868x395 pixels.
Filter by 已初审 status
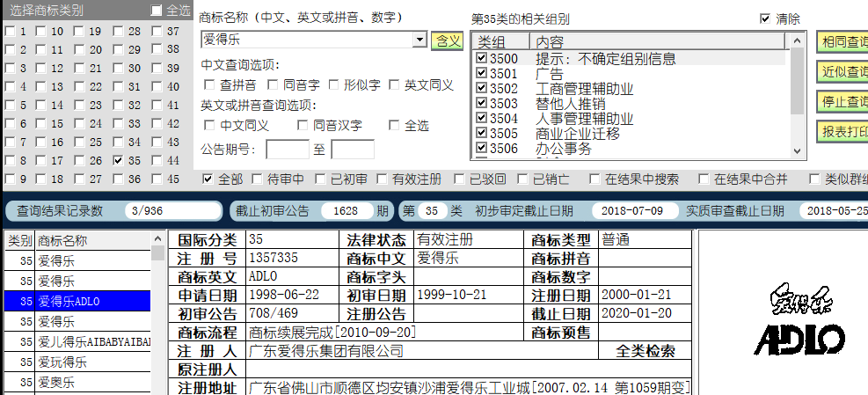pos(320,179)
